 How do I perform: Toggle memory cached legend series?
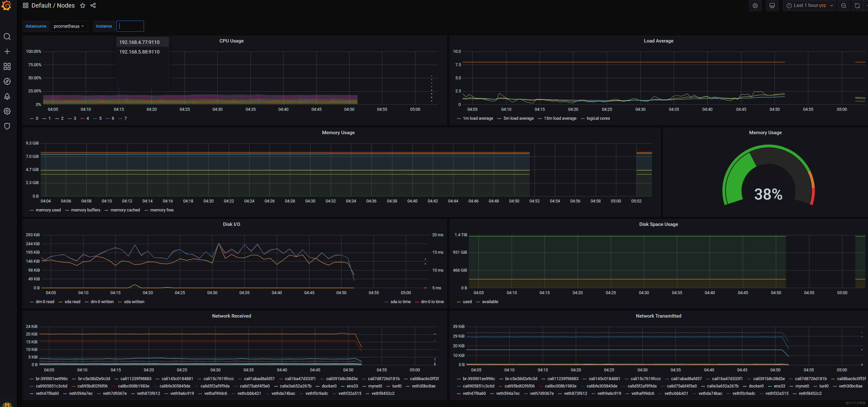point(125,210)
